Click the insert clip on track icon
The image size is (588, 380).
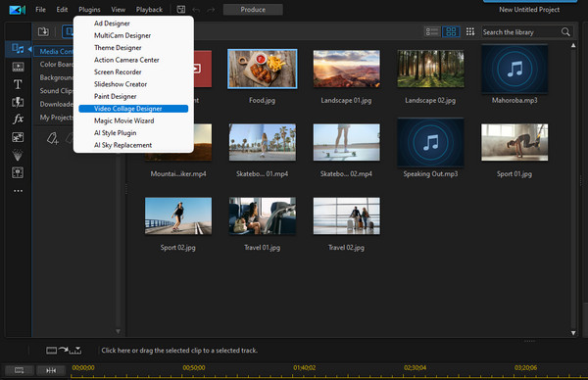pyautogui.click(x=64, y=351)
